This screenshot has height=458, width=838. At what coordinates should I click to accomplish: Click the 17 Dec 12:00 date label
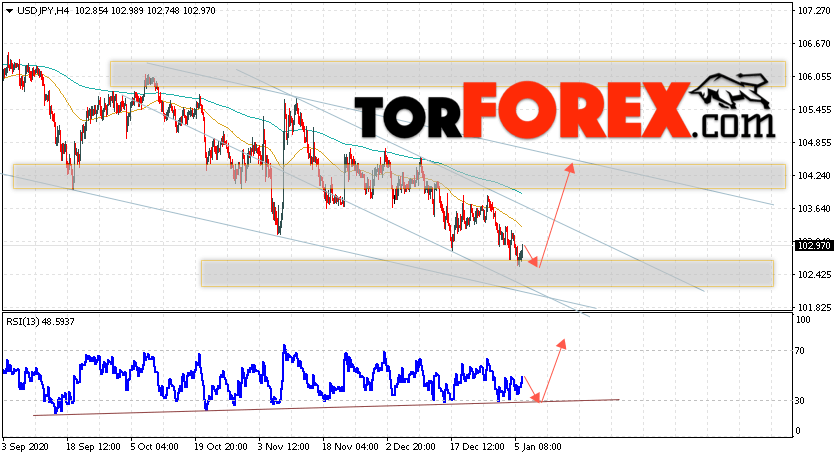[x=477, y=446]
